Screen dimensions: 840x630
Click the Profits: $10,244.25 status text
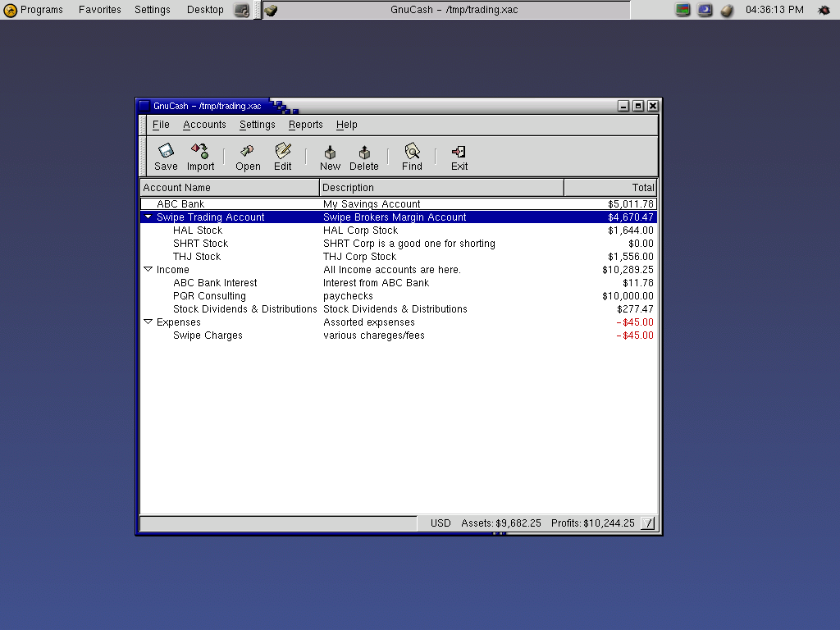coord(592,523)
